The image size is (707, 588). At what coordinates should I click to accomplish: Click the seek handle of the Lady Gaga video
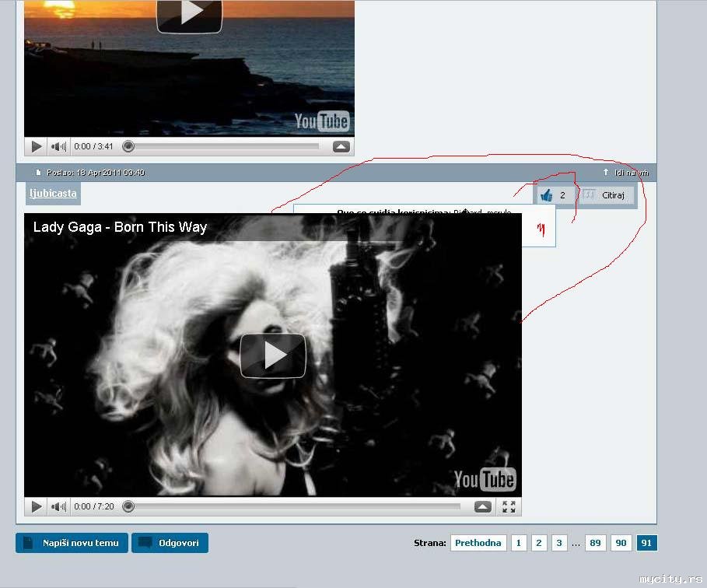pyautogui.click(x=128, y=506)
